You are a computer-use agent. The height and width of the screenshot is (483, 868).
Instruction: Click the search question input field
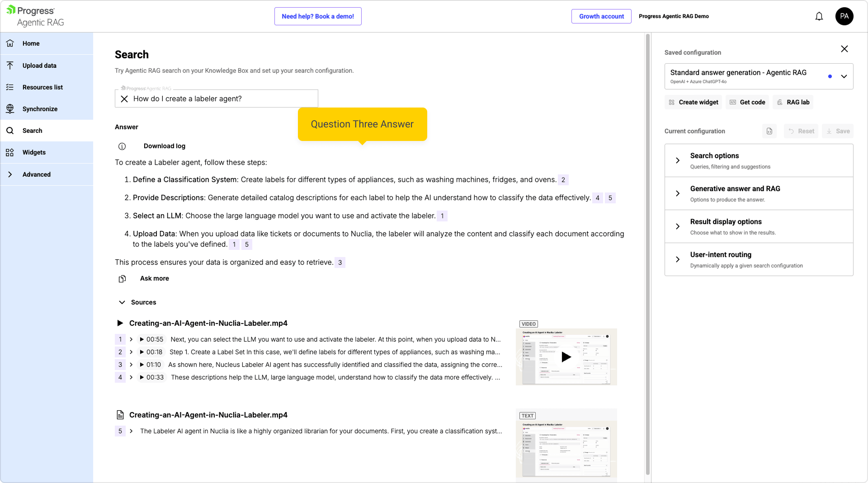coord(222,99)
